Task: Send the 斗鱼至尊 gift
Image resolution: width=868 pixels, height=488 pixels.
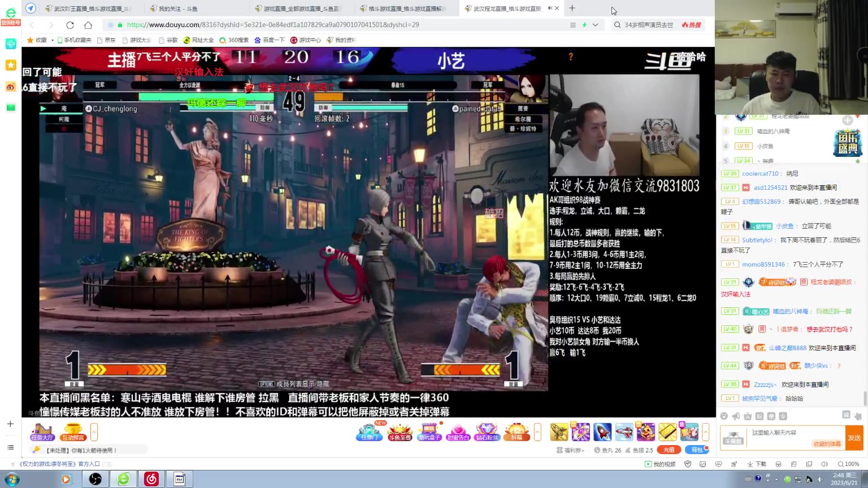Action: (400, 432)
